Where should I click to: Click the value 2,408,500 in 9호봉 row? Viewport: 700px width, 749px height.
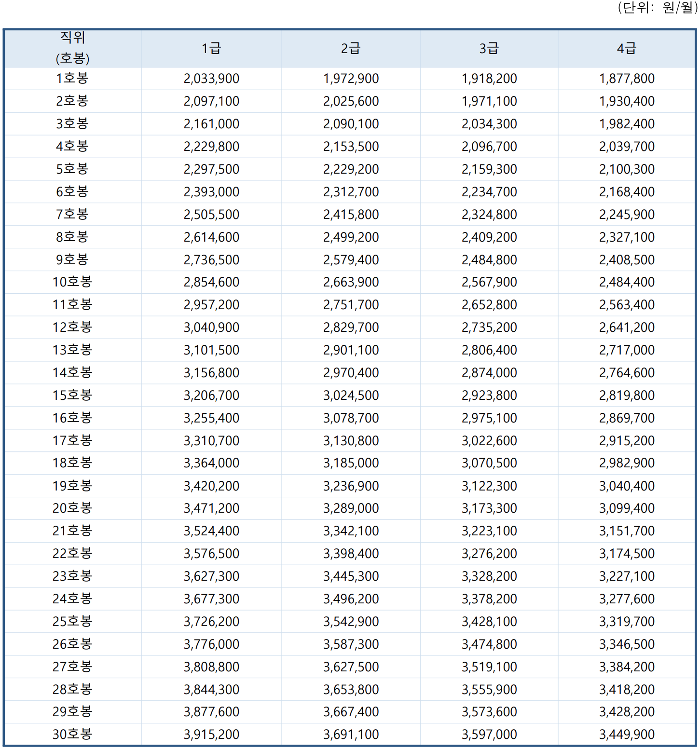click(627, 260)
